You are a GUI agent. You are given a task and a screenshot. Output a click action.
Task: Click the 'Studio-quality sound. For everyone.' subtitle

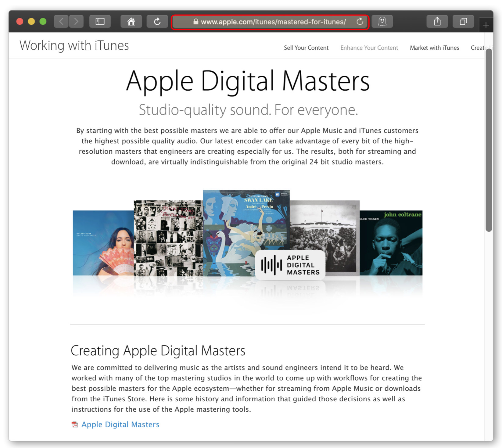point(248,110)
